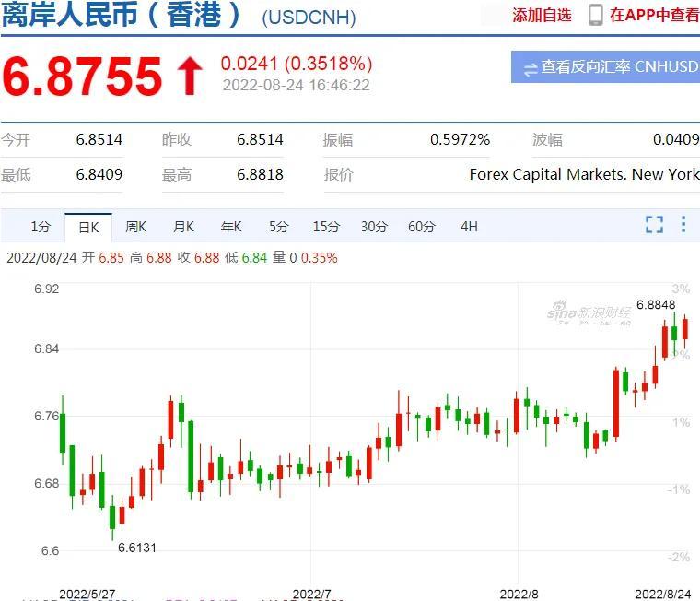Click Forex Capital Markets. New York quote source
The width and height of the screenshot is (700, 601).
point(584,175)
